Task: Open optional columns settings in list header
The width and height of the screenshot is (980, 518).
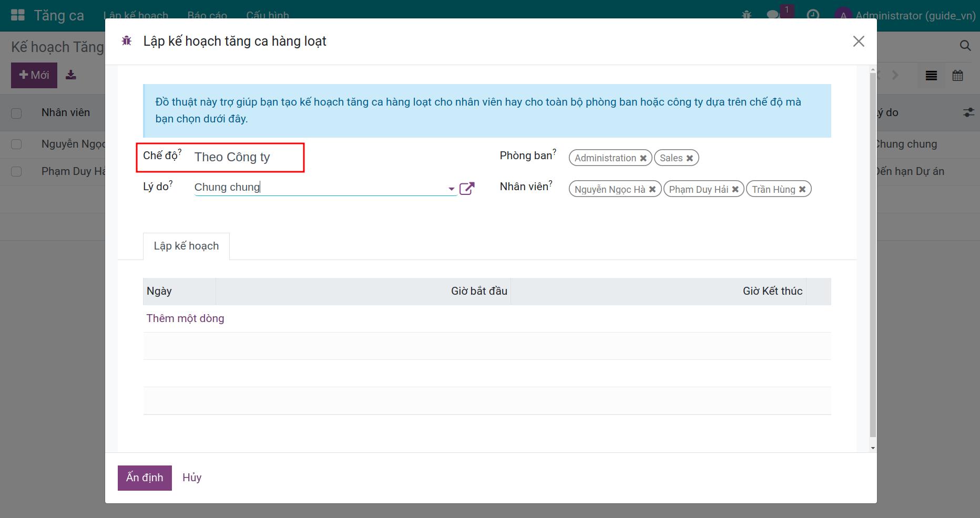Action: [968, 112]
